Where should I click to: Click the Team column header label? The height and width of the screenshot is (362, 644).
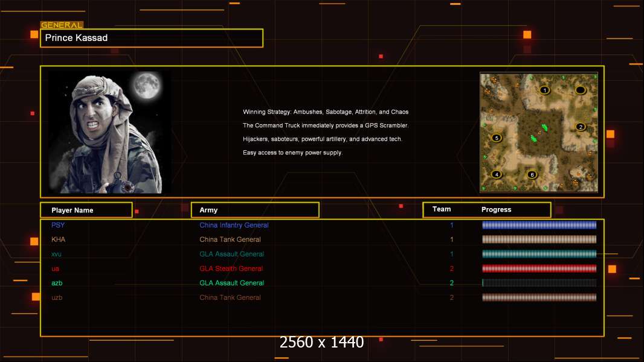click(x=442, y=209)
